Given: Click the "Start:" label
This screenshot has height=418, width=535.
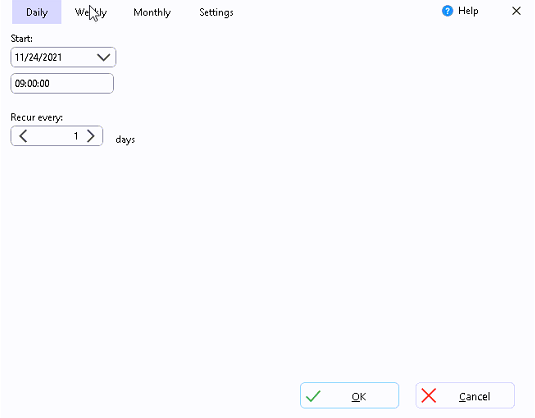Looking at the screenshot, I should pyautogui.click(x=21, y=39).
